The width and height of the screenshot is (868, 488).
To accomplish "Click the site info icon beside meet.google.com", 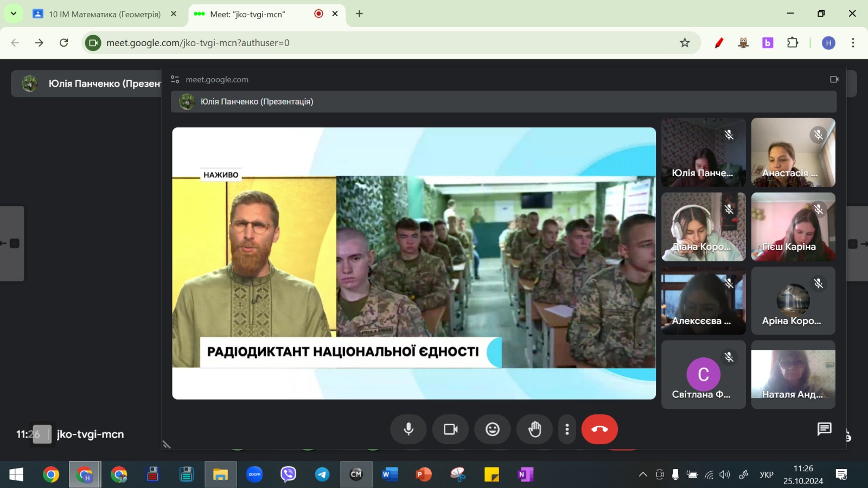I will pos(93,43).
